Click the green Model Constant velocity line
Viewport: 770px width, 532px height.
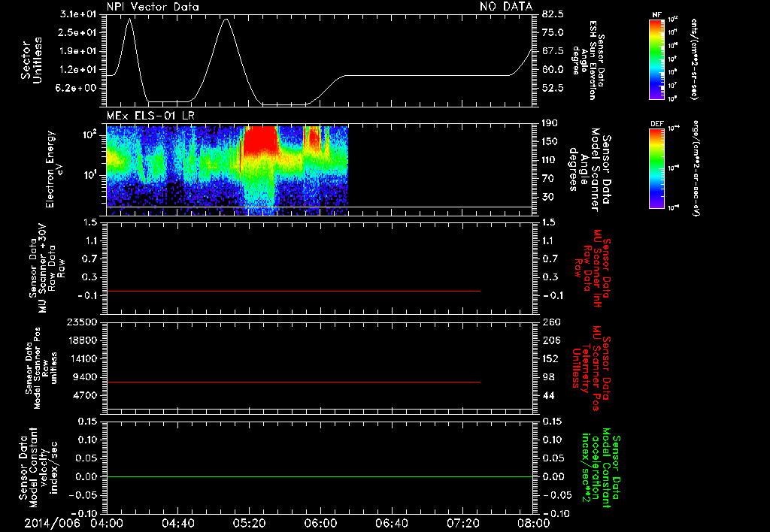pyautogui.click(x=319, y=476)
